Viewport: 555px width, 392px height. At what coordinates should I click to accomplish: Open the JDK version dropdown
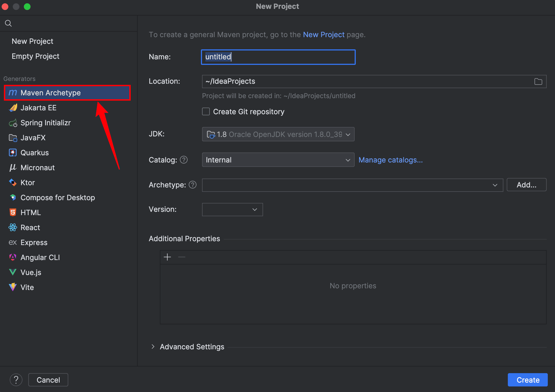click(x=278, y=134)
